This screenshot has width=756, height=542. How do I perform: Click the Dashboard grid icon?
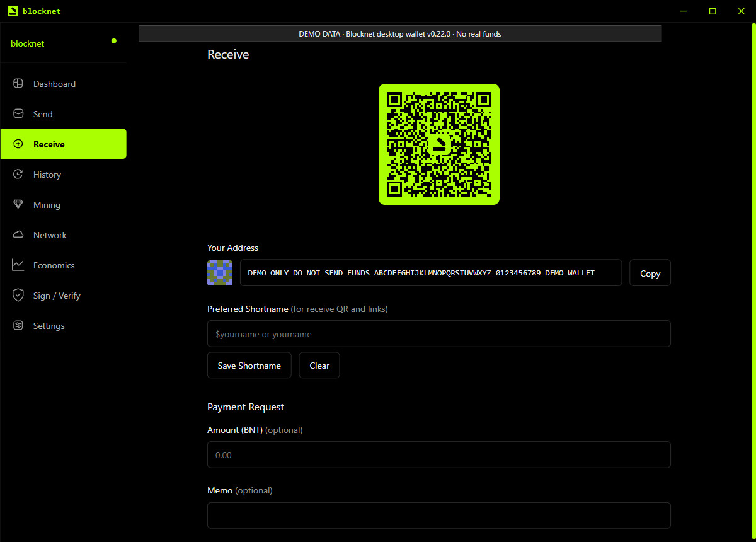tap(18, 84)
